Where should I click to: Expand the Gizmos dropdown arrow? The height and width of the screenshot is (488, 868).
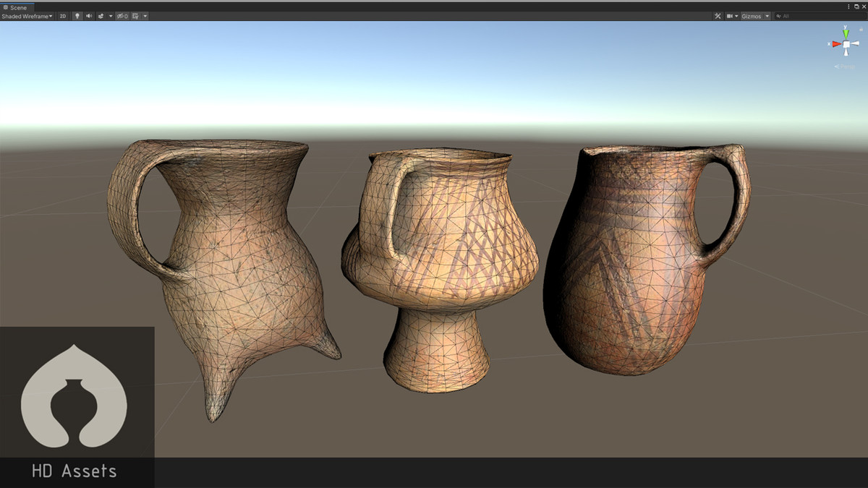click(x=766, y=15)
